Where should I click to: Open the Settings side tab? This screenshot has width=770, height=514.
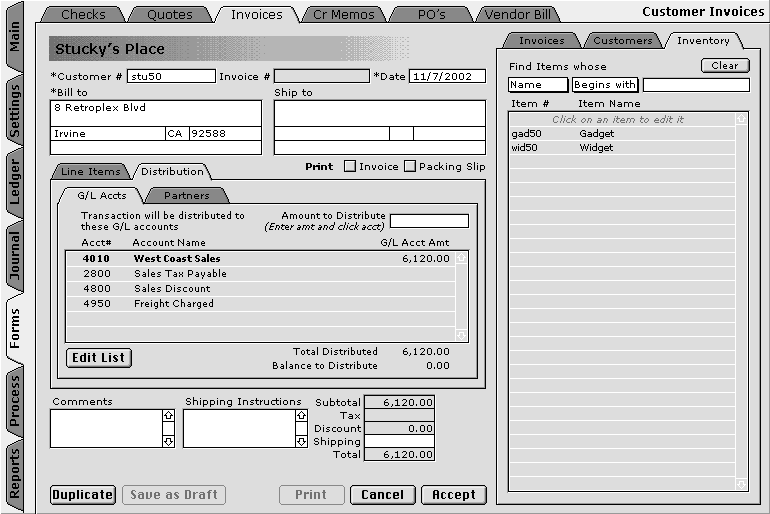pos(15,111)
